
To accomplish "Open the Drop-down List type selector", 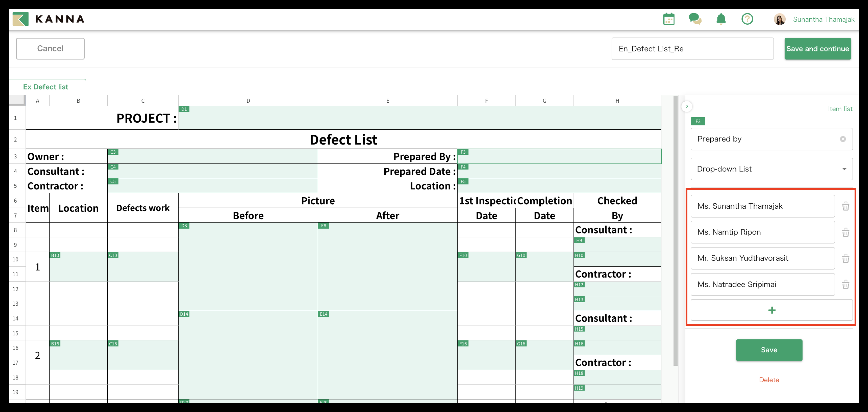I will tap(771, 169).
